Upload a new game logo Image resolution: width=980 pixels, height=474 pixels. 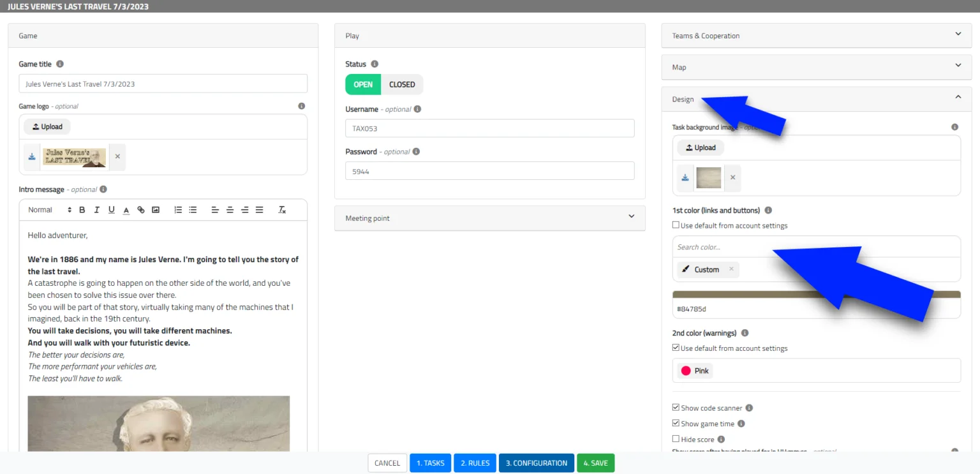(47, 127)
